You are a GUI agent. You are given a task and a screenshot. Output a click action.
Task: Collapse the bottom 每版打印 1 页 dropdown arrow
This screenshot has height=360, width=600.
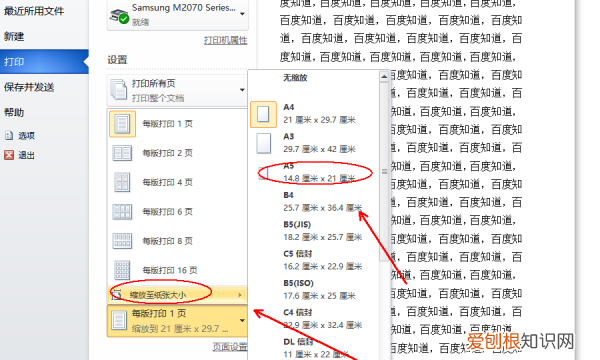242,321
